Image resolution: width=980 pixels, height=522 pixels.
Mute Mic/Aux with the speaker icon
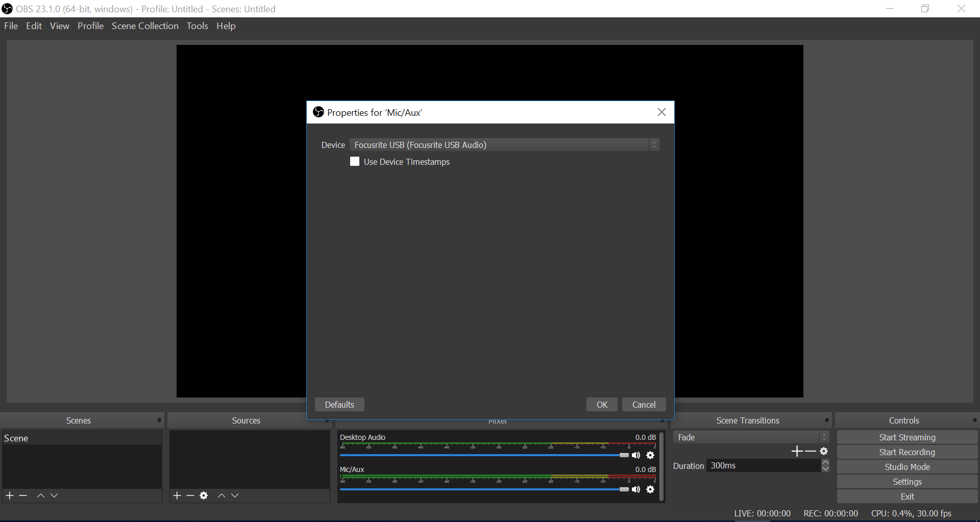click(636, 489)
